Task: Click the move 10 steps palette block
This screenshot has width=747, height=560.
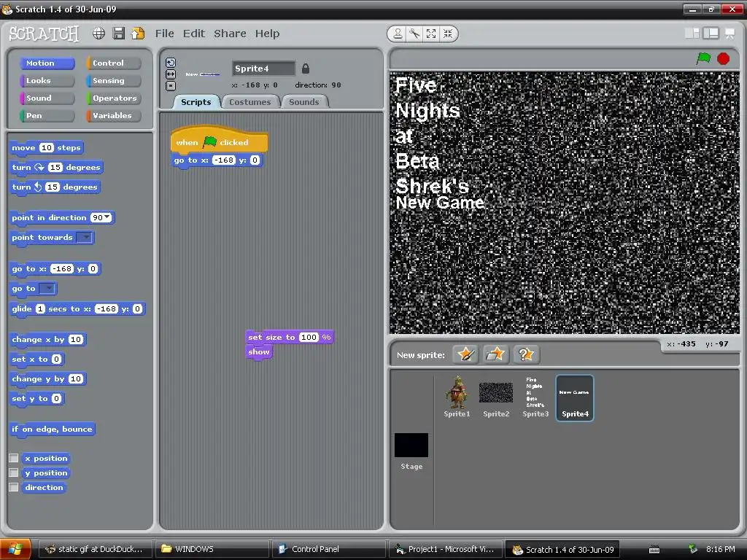Action: (46, 147)
